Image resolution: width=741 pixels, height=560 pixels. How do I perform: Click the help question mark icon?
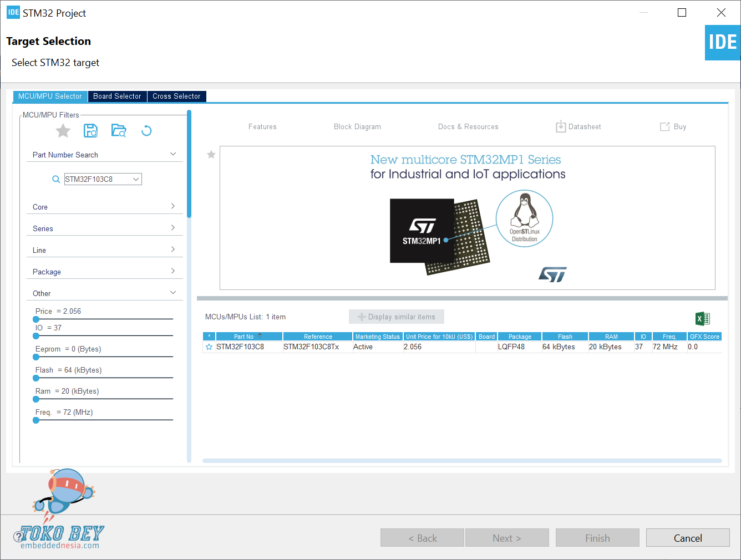19,536
